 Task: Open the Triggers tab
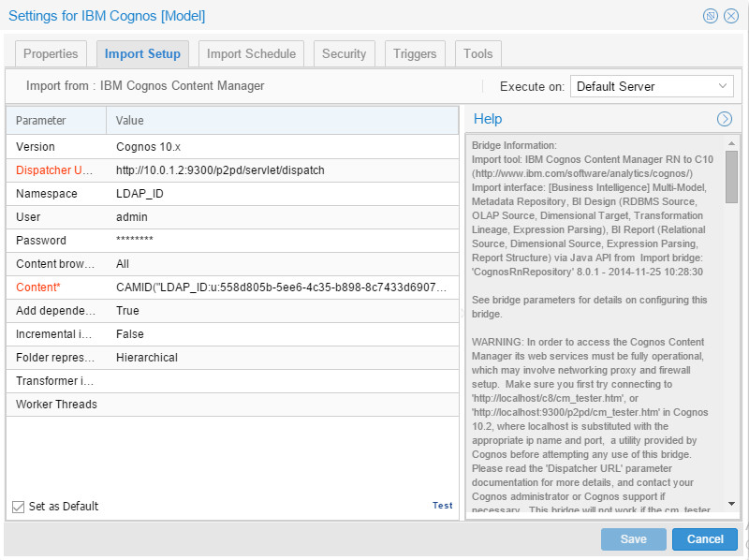coord(415,53)
